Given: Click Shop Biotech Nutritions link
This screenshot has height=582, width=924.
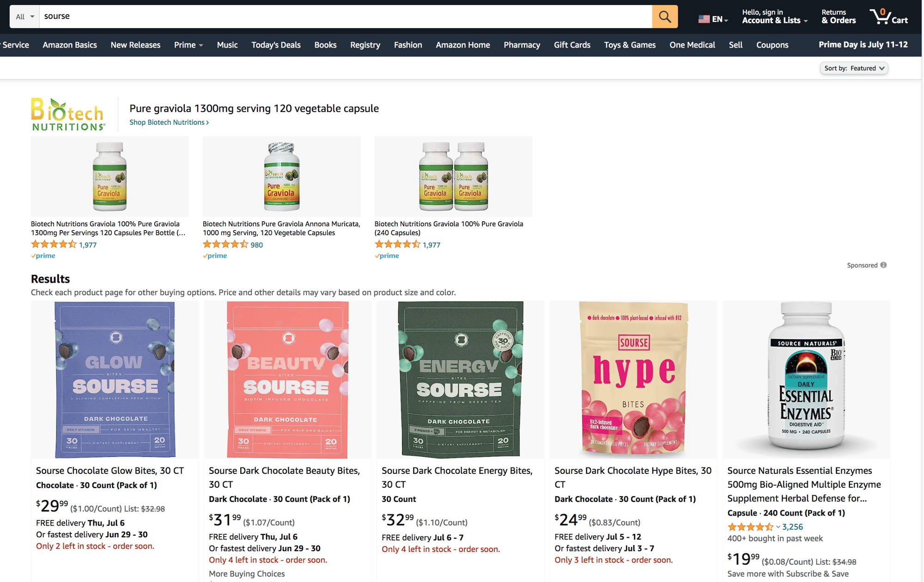Looking at the screenshot, I should (169, 122).
